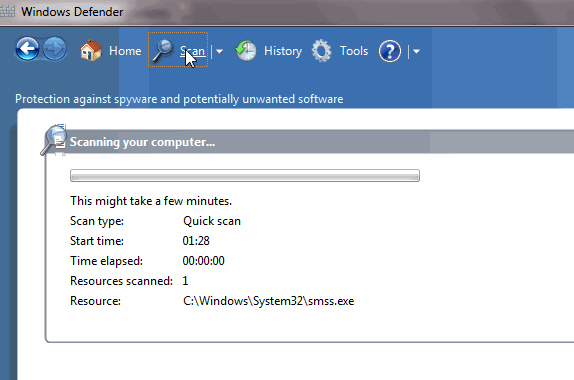Open the History label
Screen dimensions: 574x380
coord(283,51)
